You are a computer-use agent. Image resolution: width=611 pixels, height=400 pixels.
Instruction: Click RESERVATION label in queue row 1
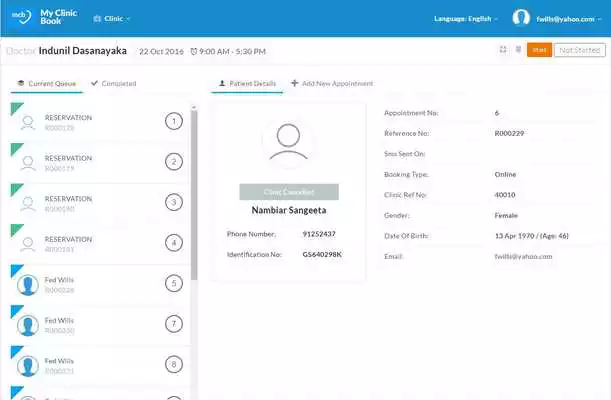pos(68,118)
